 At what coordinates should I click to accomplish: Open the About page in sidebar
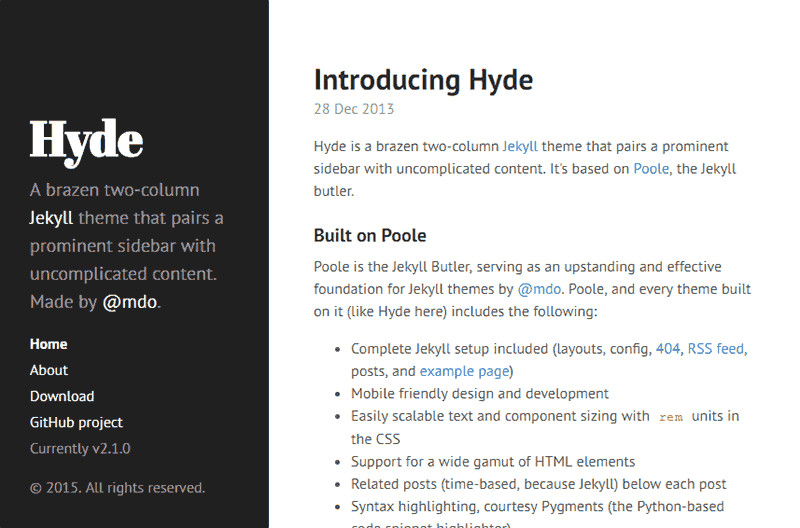[48, 370]
